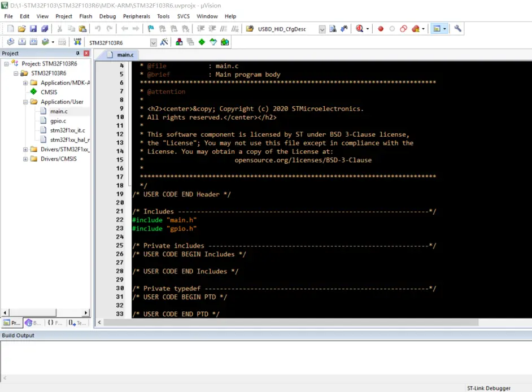Click the Find icon next to the search box
This screenshot has width=532, height=392.
[x=333, y=29]
